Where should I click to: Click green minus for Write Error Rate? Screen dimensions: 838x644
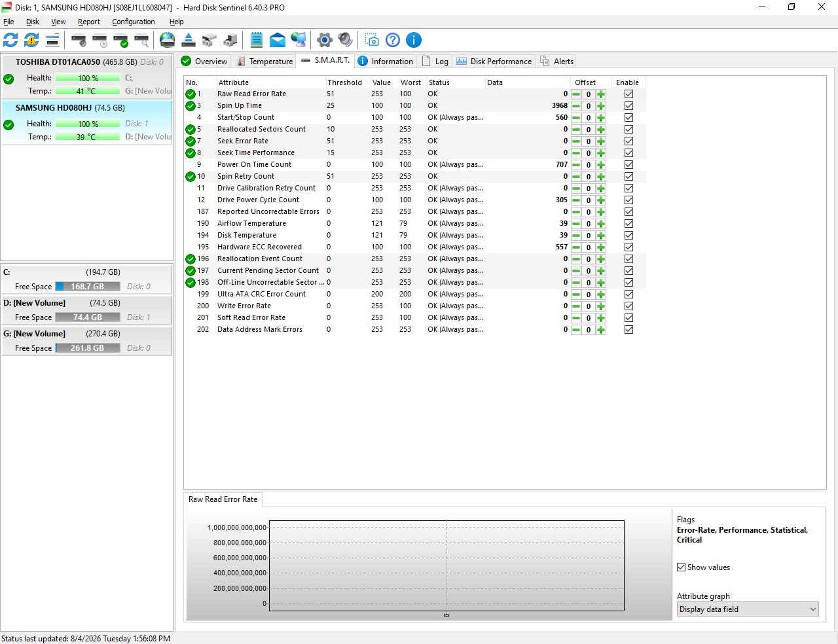coord(576,306)
